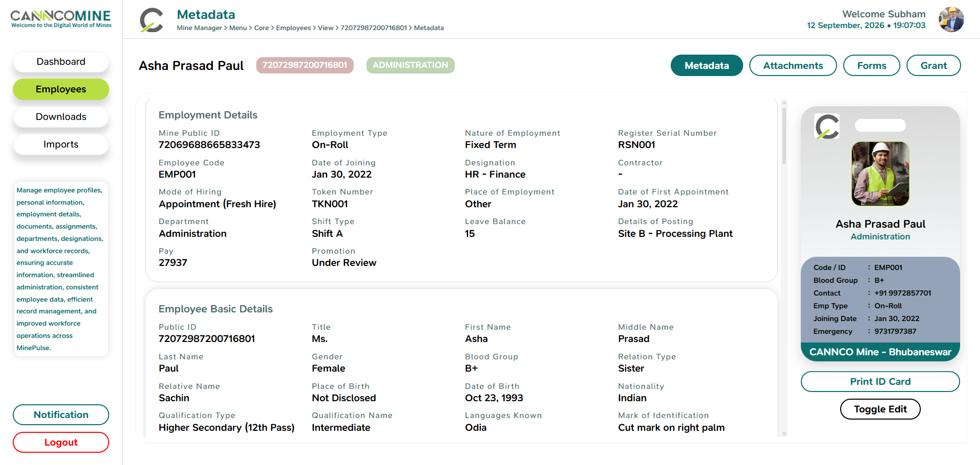Click the Menu breadcrumb link

[238, 28]
